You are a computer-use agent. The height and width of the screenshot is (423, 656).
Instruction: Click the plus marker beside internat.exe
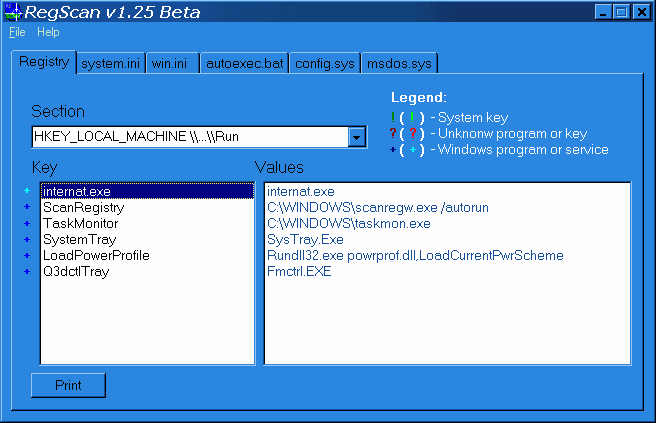click(x=27, y=191)
